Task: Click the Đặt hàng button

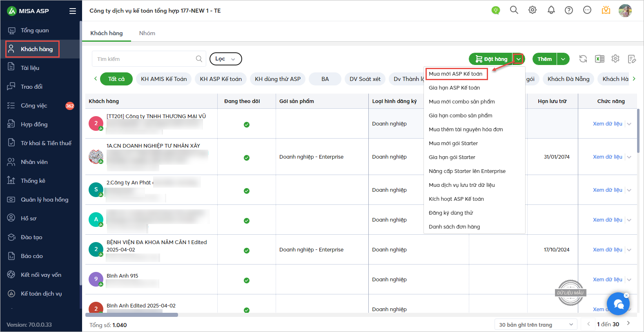Action: coord(491,59)
